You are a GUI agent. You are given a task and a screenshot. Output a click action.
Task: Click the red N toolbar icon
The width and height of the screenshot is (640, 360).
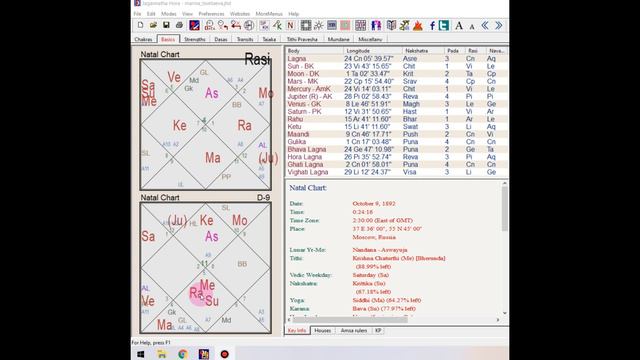point(291,25)
